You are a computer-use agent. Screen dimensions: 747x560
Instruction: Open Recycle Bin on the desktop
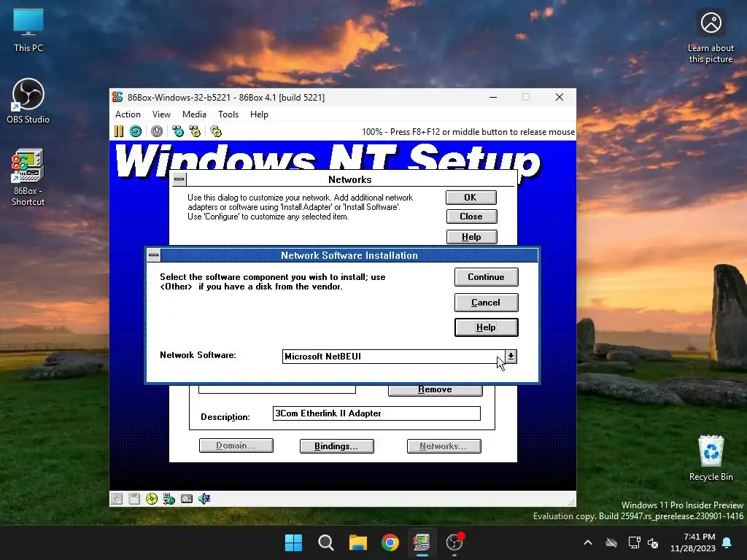tap(711, 458)
